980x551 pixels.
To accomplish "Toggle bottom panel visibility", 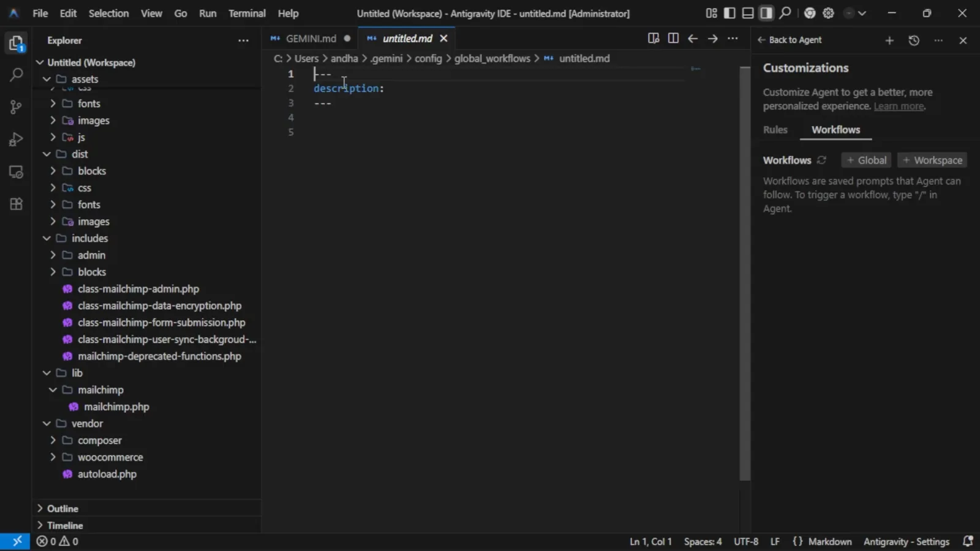I will pos(748,13).
